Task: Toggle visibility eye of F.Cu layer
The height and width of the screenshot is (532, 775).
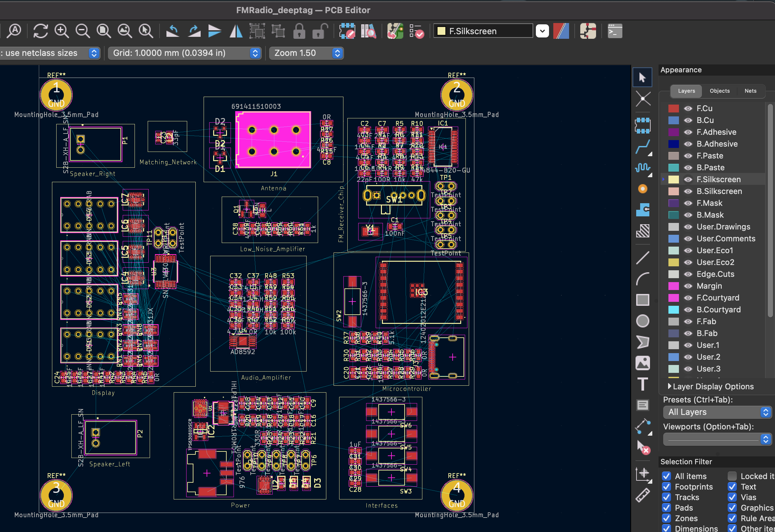Action: point(688,108)
